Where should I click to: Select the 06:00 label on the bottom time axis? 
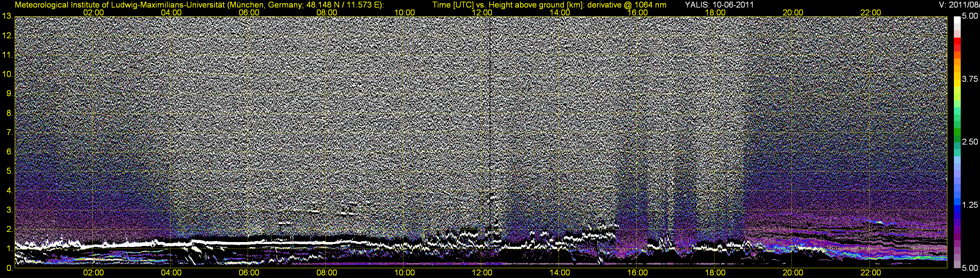tap(249, 273)
